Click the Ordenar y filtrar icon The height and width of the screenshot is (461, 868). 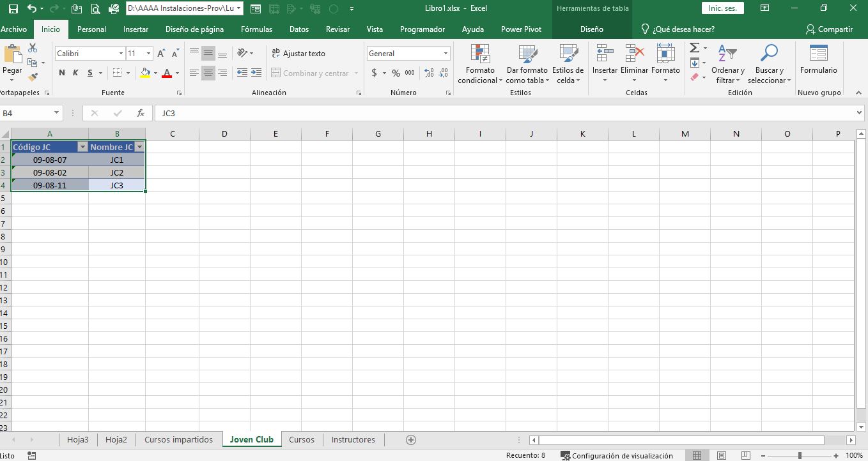click(x=727, y=56)
